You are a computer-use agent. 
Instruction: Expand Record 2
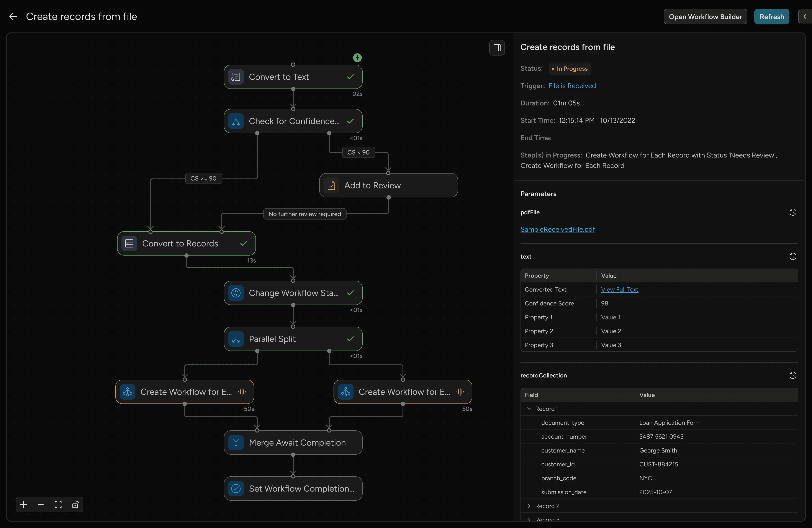(529, 506)
